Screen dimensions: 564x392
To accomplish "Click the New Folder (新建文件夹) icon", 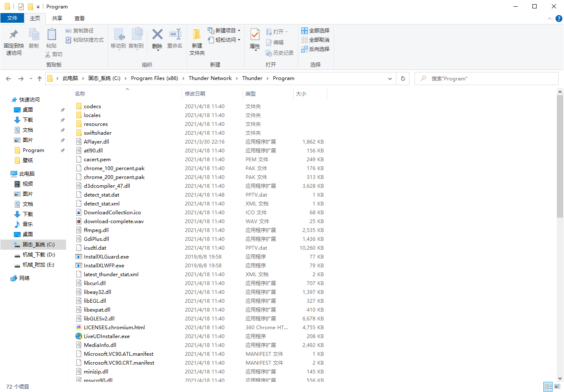I will pos(197,35).
